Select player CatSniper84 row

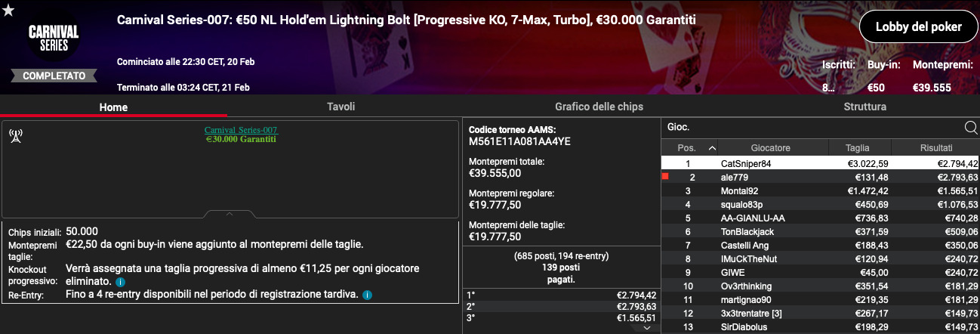click(821, 163)
